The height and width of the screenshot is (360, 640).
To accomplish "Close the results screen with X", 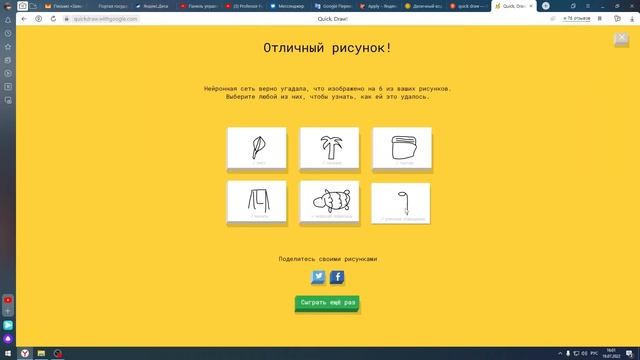I will [x=621, y=39].
